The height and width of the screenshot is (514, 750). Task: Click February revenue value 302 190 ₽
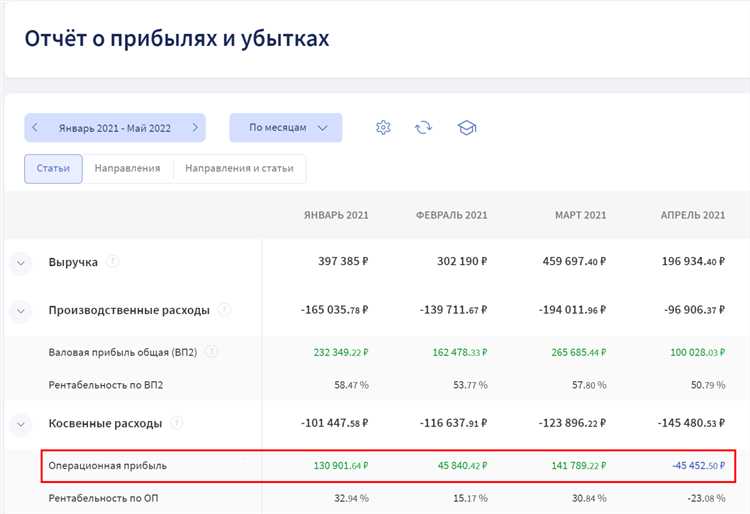(462, 262)
